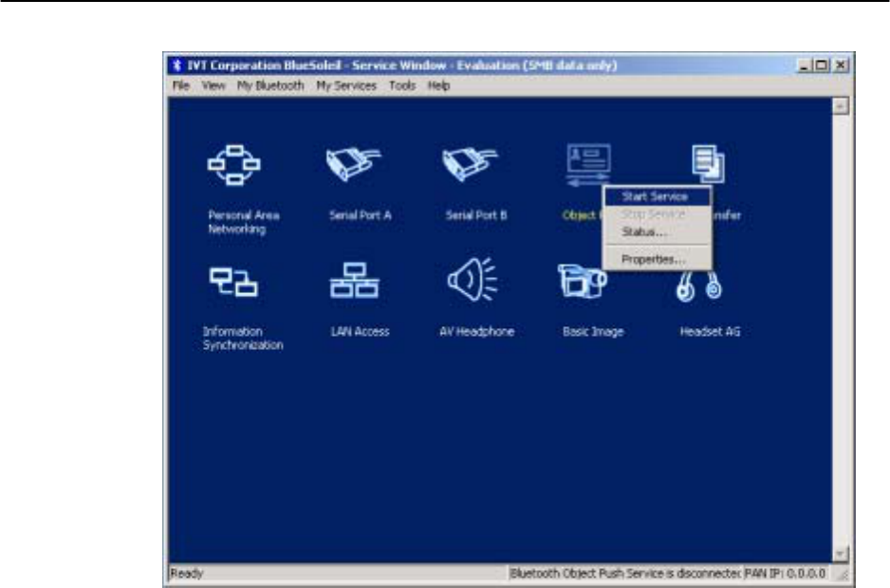890x588 pixels.
Task: Select the File Transfer documents icon
Action: point(708,164)
